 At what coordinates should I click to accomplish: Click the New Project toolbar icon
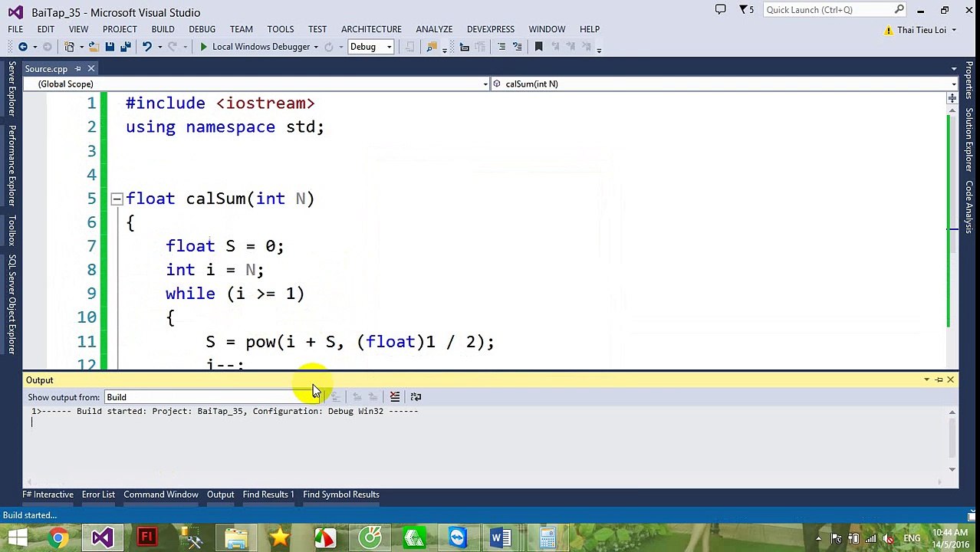pyautogui.click(x=69, y=47)
